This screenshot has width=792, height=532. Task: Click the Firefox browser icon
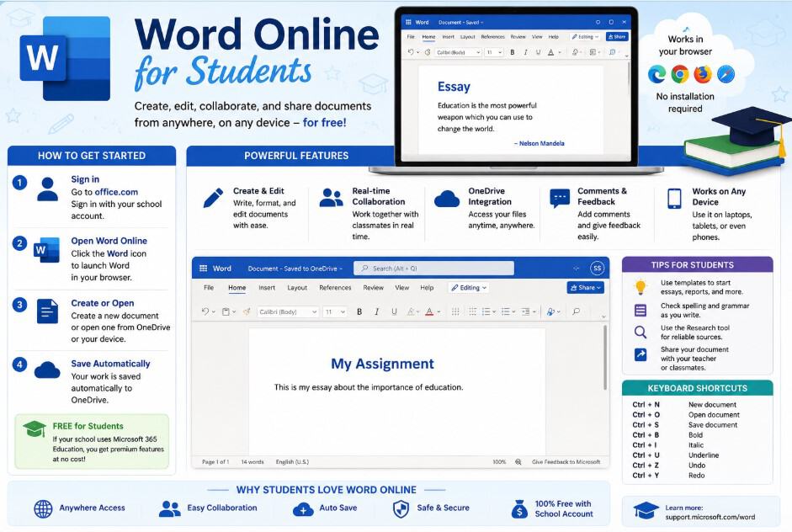click(703, 74)
